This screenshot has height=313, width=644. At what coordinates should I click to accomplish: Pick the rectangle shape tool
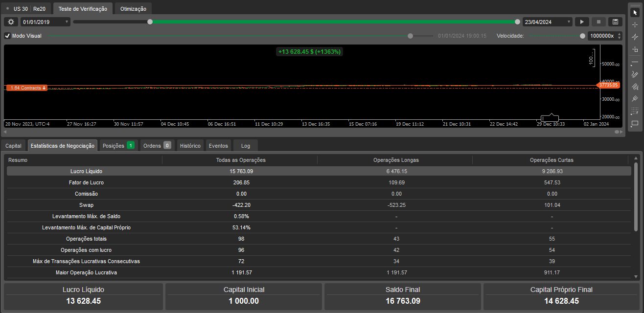point(635,124)
